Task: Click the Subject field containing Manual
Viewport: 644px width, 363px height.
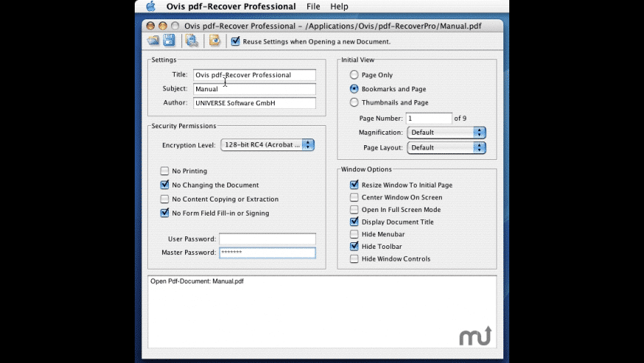Action: click(254, 89)
